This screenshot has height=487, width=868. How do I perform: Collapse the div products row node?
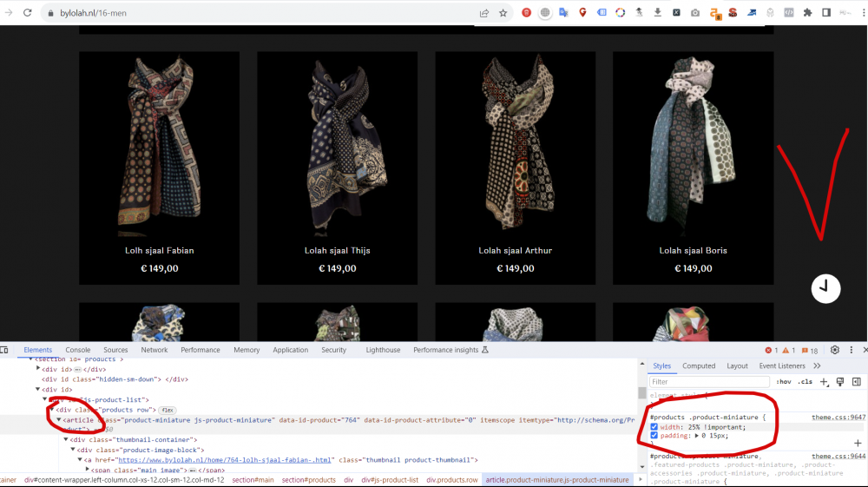(52, 410)
